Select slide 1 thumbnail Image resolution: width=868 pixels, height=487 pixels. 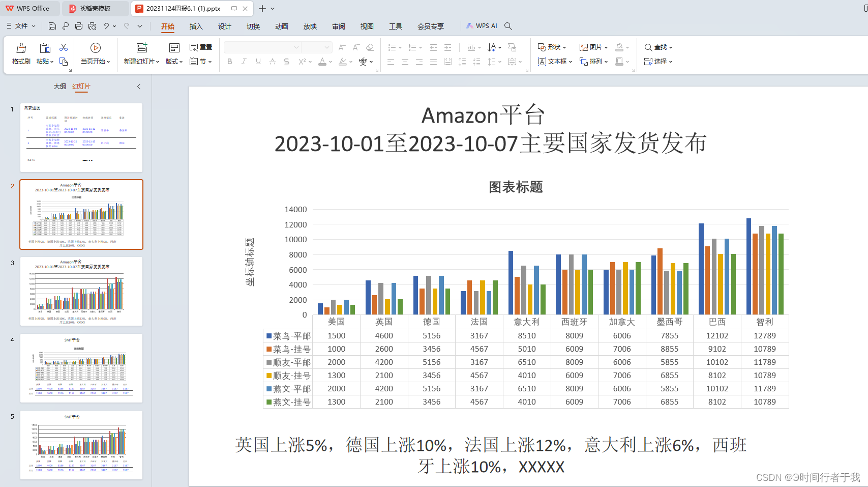pyautogui.click(x=81, y=138)
